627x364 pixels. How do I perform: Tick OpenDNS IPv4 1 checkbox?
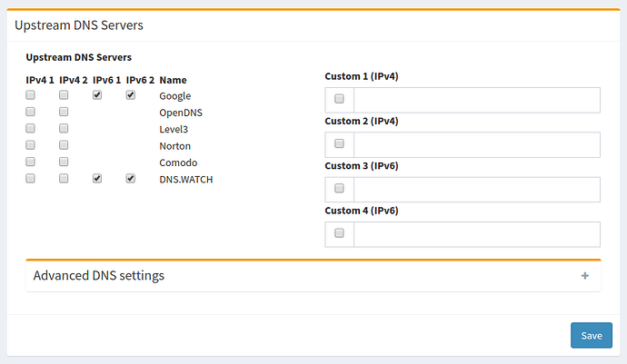[x=31, y=112]
